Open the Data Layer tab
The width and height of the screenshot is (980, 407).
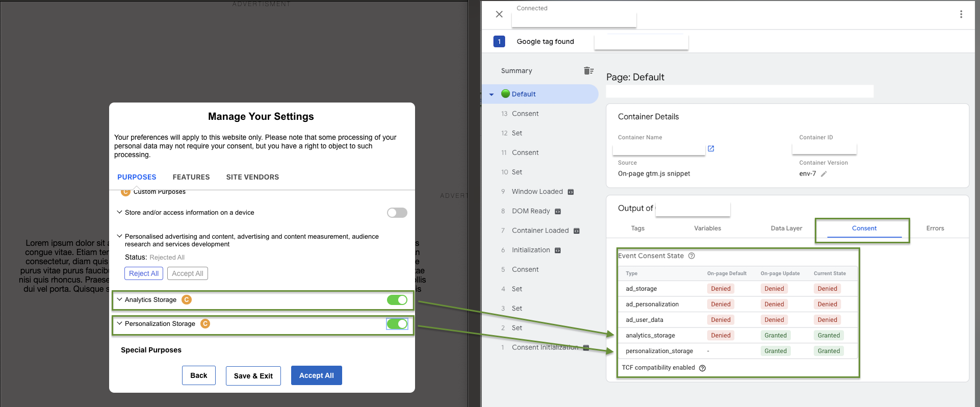click(x=786, y=228)
